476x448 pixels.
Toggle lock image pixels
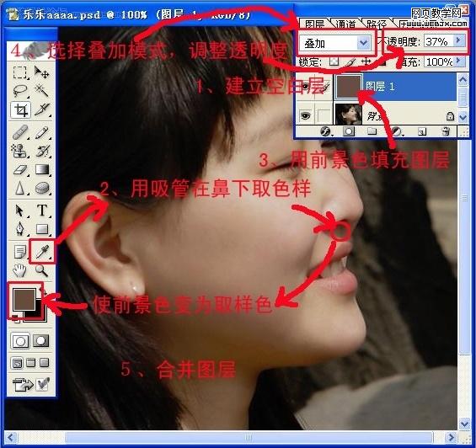[350, 62]
